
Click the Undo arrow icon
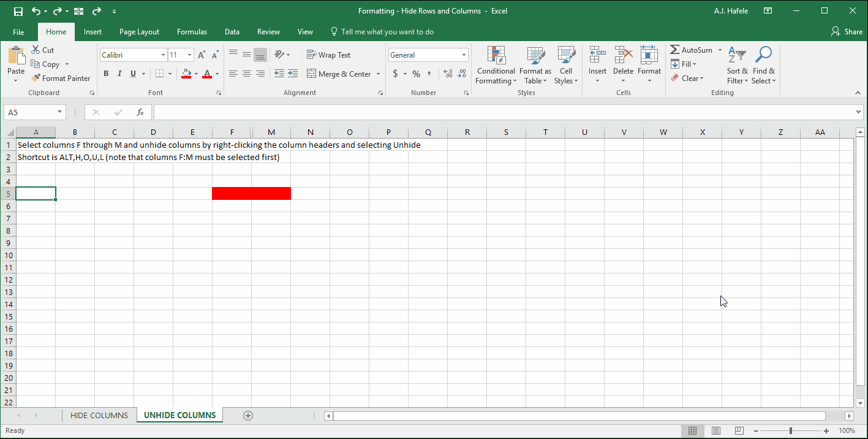pos(36,11)
